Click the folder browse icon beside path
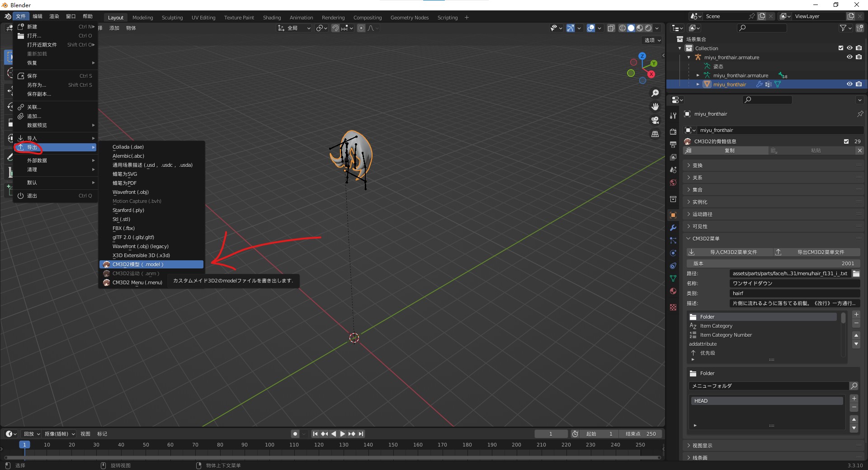The height and width of the screenshot is (470, 868). click(856, 273)
